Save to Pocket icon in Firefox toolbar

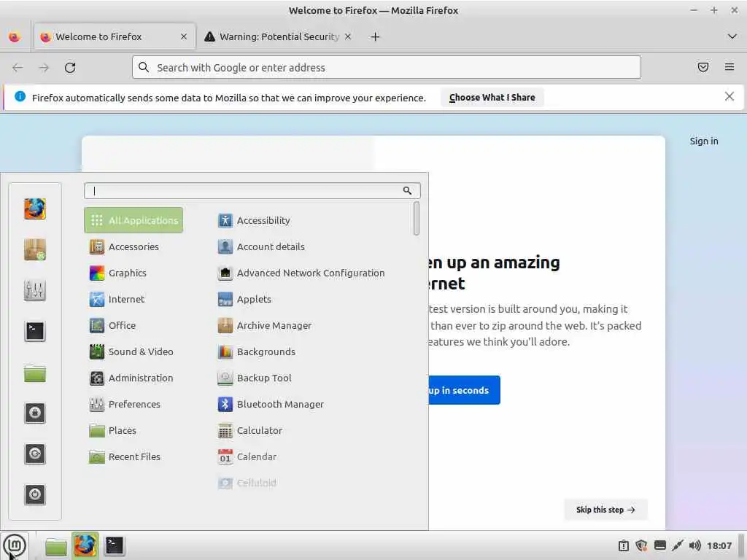pyautogui.click(x=703, y=67)
